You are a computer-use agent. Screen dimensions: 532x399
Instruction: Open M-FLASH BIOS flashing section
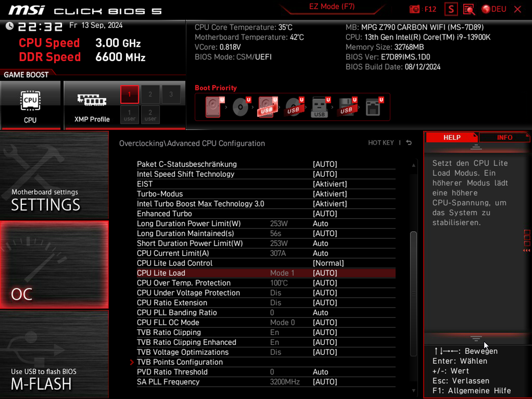pyautogui.click(x=54, y=354)
